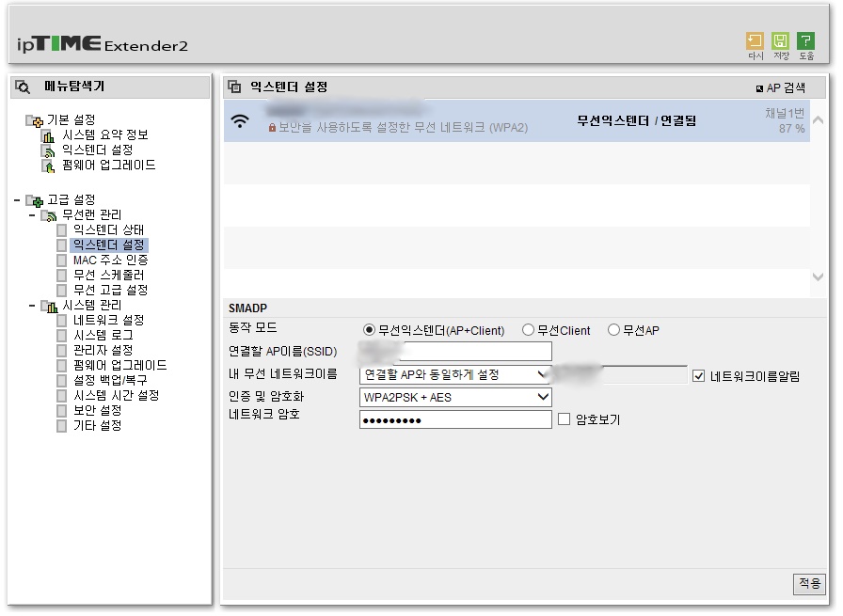Open MAC 주소 인증 menu item
This screenshot has height=616, width=843.
click(x=110, y=261)
